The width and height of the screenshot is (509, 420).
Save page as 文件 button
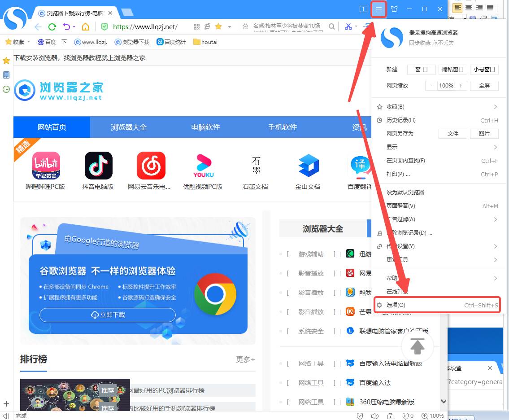pos(453,134)
